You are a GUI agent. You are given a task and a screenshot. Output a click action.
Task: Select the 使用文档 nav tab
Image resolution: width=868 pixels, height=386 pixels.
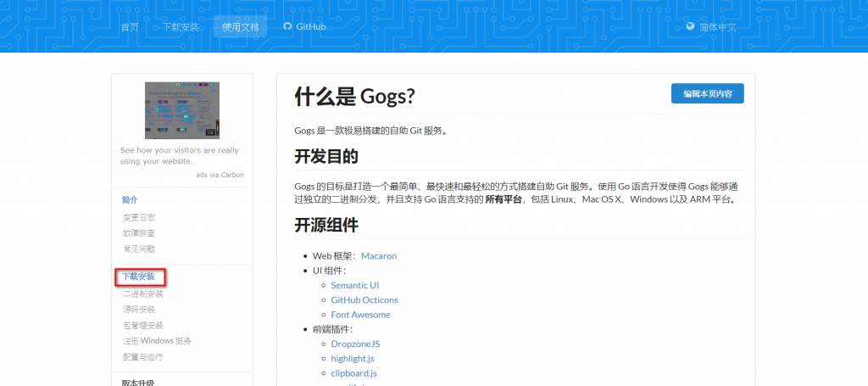(x=240, y=27)
